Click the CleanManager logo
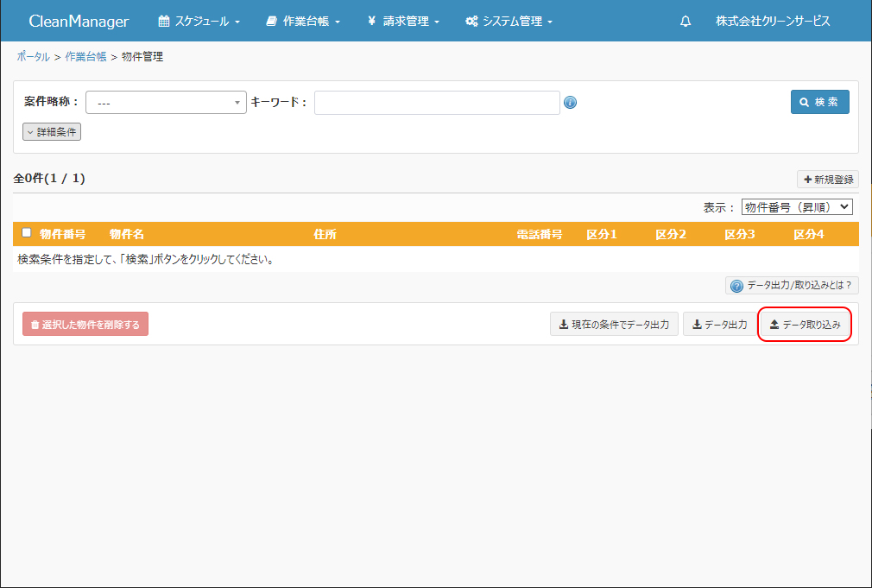The image size is (872, 588). tap(79, 22)
